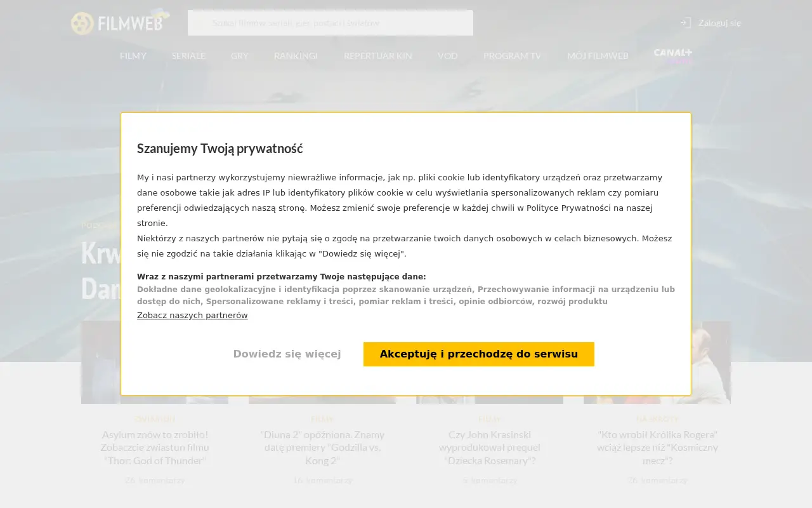The image size is (812, 508).
Task: Open the 'Diuna 2' opóźniona article
Action: (322, 448)
